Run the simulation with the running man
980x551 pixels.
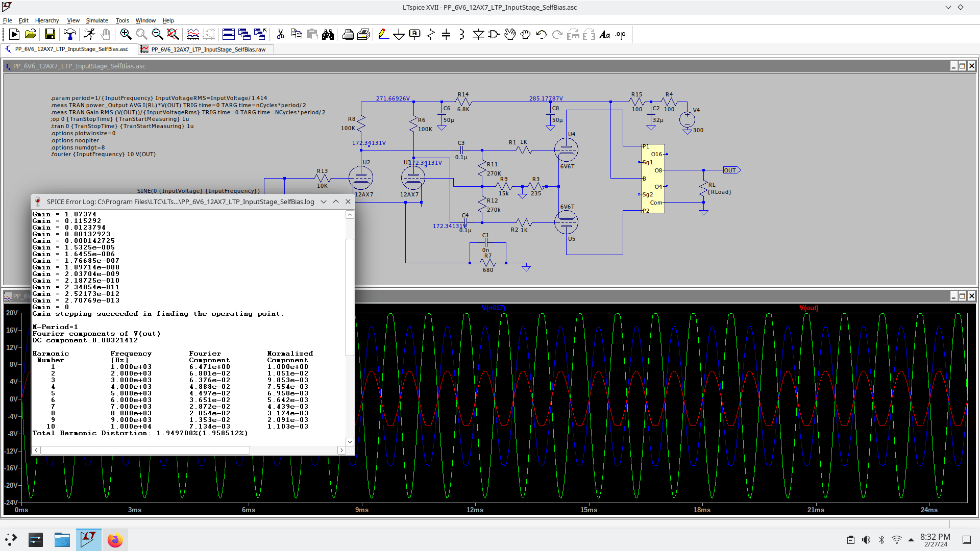coord(90,34)
